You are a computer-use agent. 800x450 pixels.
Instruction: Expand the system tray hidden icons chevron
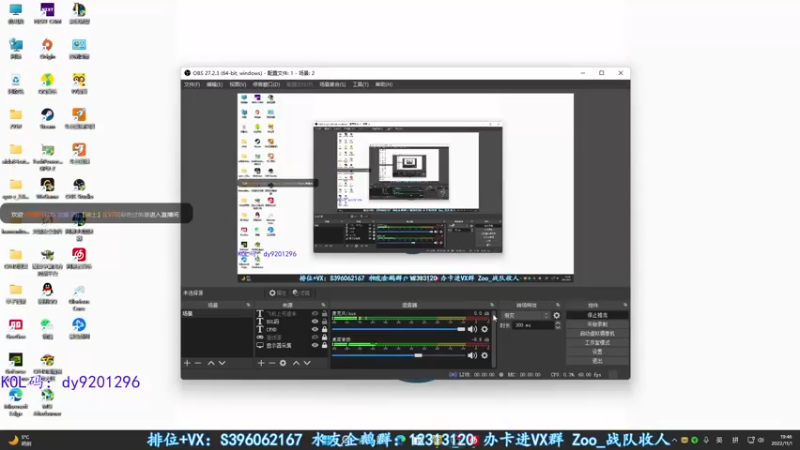[674, 440]
